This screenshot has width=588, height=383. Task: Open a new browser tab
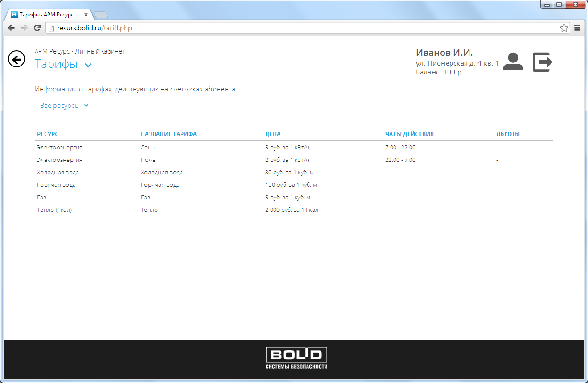[101, 15]
